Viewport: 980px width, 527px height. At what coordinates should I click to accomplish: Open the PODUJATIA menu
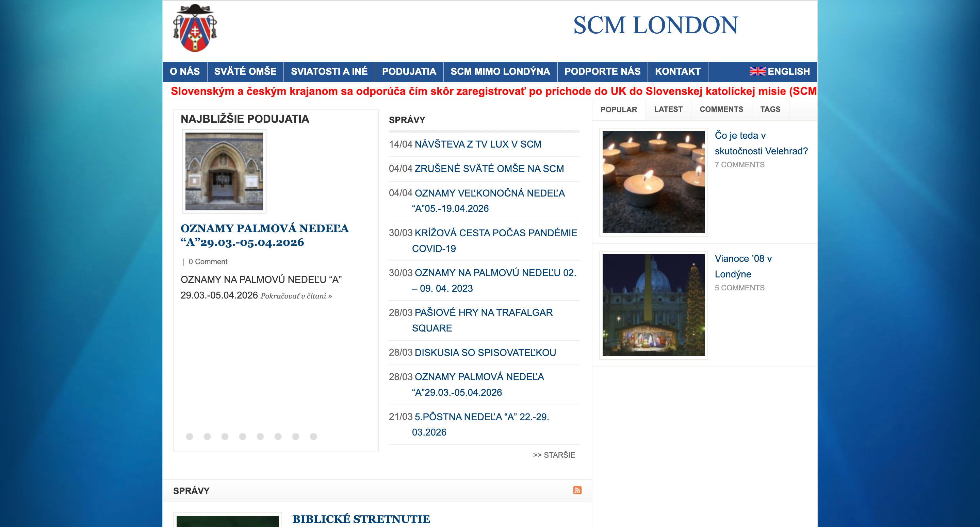coord(409,71)
